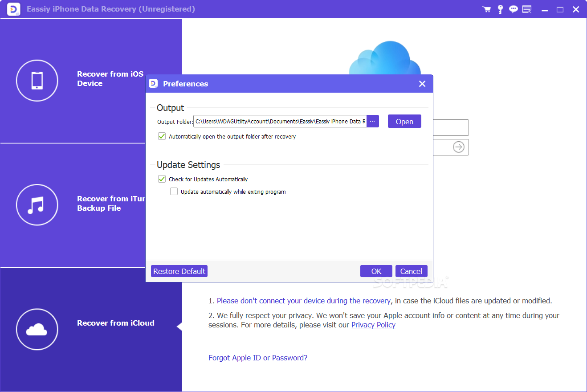Click the Eassiy app logo in title bar
Viewport: 587px width, 392px height.
(13, 9)
